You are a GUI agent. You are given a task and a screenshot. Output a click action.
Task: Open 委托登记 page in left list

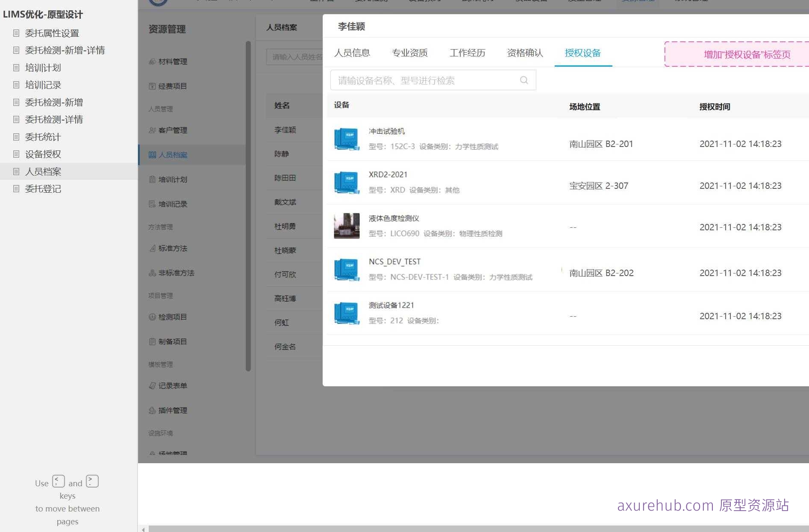pos(43,188)
